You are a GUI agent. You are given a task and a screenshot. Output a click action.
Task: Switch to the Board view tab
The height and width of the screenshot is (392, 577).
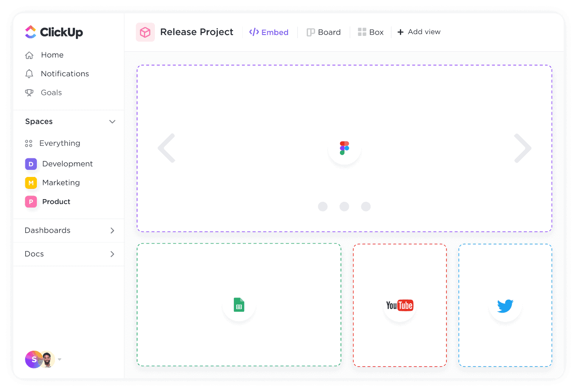click(324, 32)
